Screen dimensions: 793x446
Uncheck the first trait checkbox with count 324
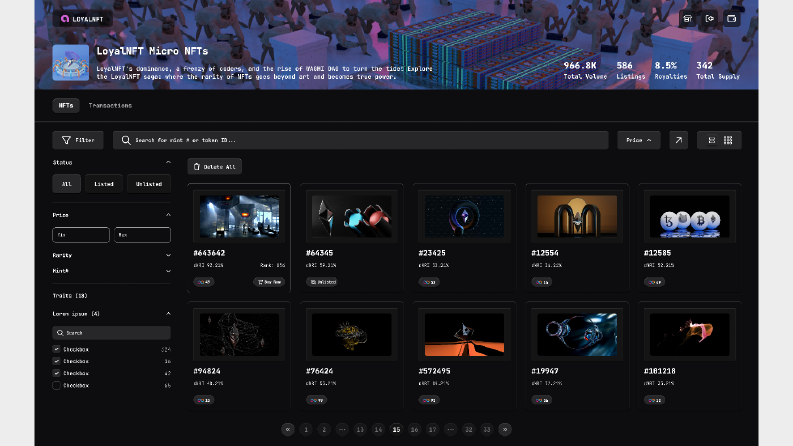point(57,349)
